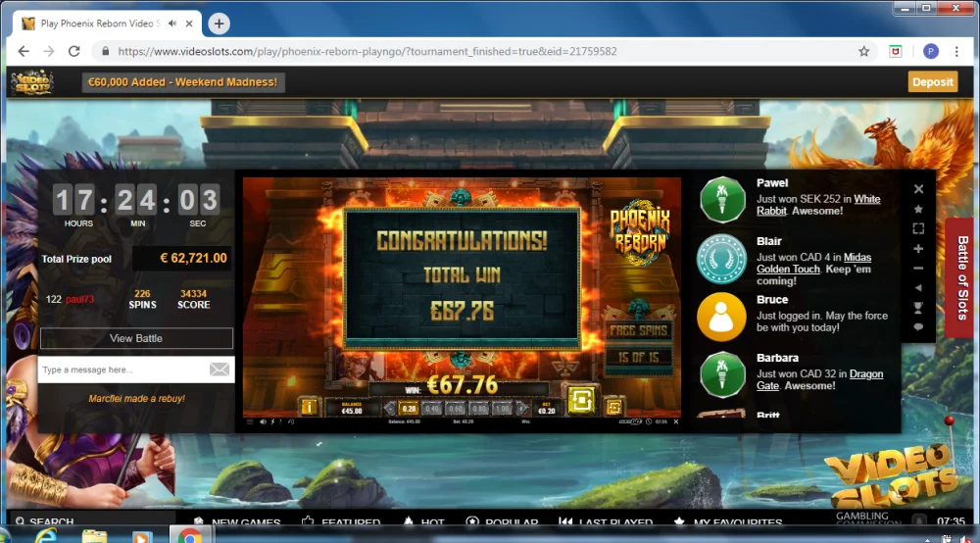The image size is (980, 543).
Task: Open Internet Explorer from taskbar
Action: (x=46, y=536)
